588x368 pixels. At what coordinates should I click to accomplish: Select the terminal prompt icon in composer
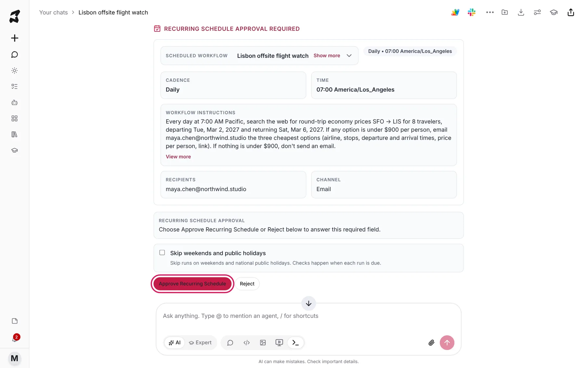click(296, 342)
